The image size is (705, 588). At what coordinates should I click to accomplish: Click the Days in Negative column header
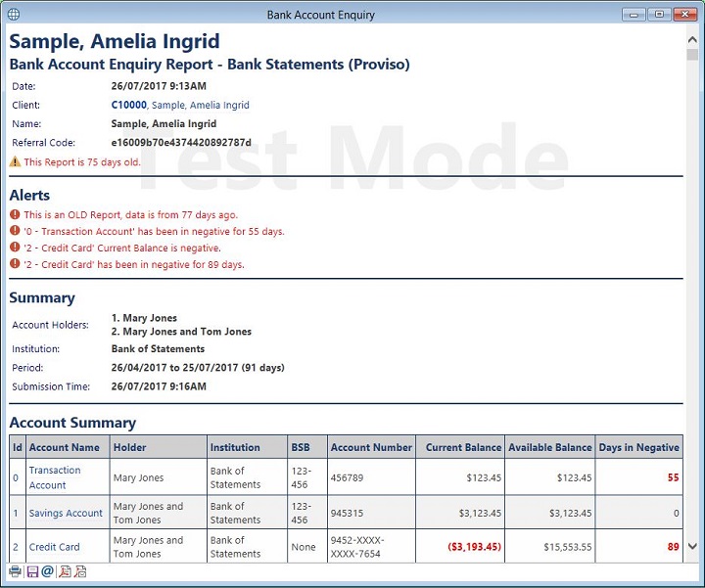[x=638, y=447]
